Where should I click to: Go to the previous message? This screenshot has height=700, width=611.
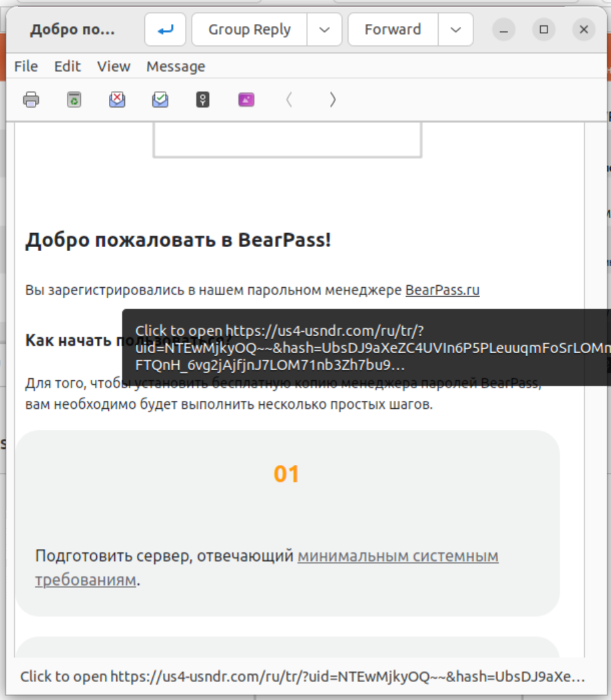click(x=289, y=100)
